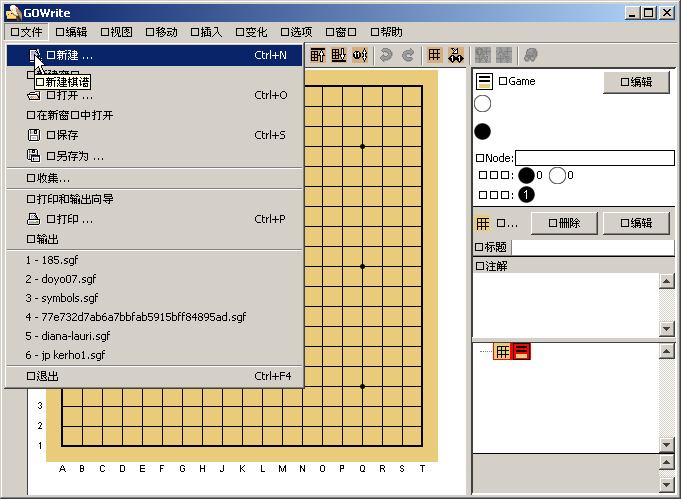Click the board grid icon left of 删除
681x499 pixels.
click(483, 223)
